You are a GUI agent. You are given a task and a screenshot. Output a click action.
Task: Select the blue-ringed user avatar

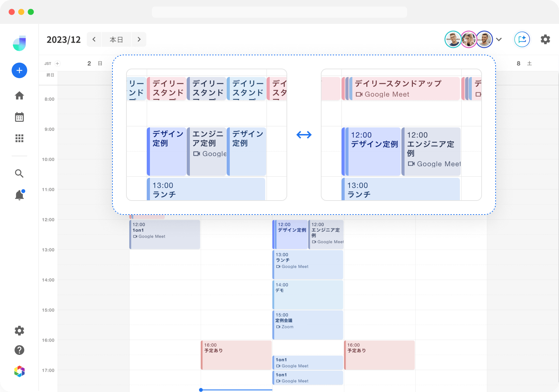(484, 39)
